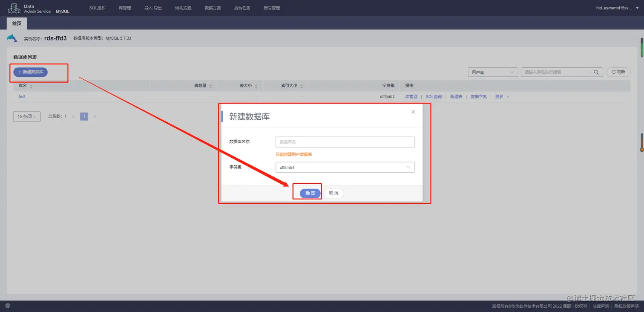The width and height of the screenshot is (644, 312).
Task: Expand the 更多 actions menu for test
Action: pos(502,97)
